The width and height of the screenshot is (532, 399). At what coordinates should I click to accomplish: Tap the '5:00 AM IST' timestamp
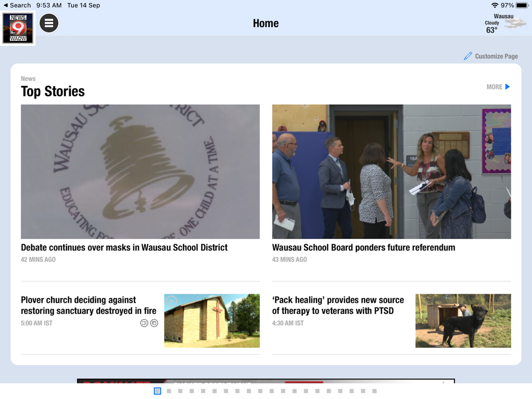tap(37, 323)
